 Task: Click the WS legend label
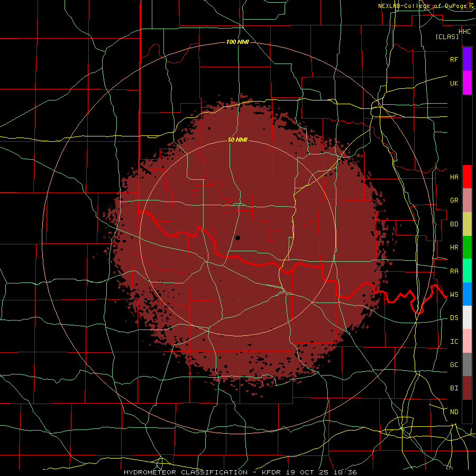[454, 295]
